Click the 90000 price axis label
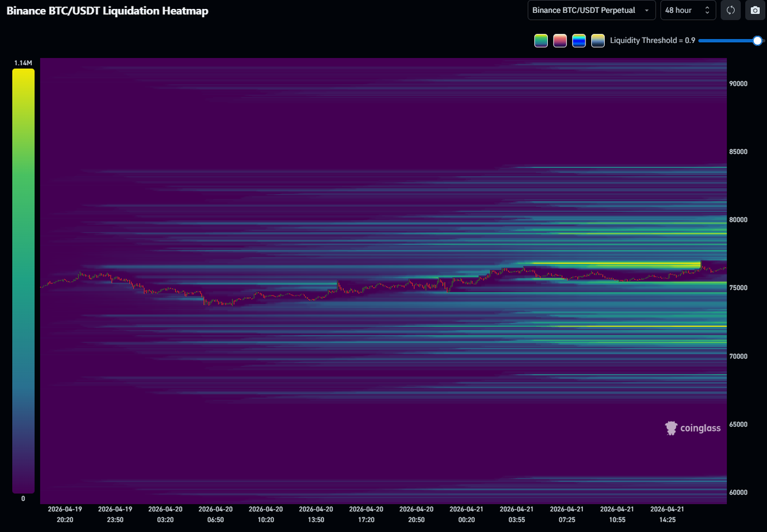 click(x=740, y=84)
